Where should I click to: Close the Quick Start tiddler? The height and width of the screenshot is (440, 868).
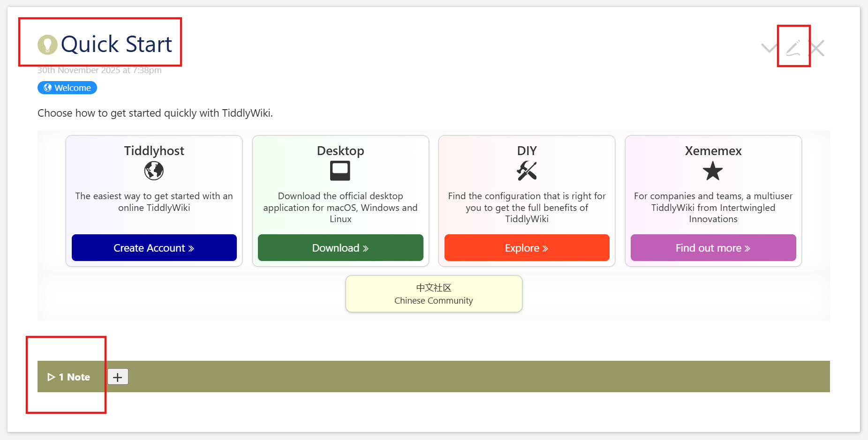coord(817,48)
